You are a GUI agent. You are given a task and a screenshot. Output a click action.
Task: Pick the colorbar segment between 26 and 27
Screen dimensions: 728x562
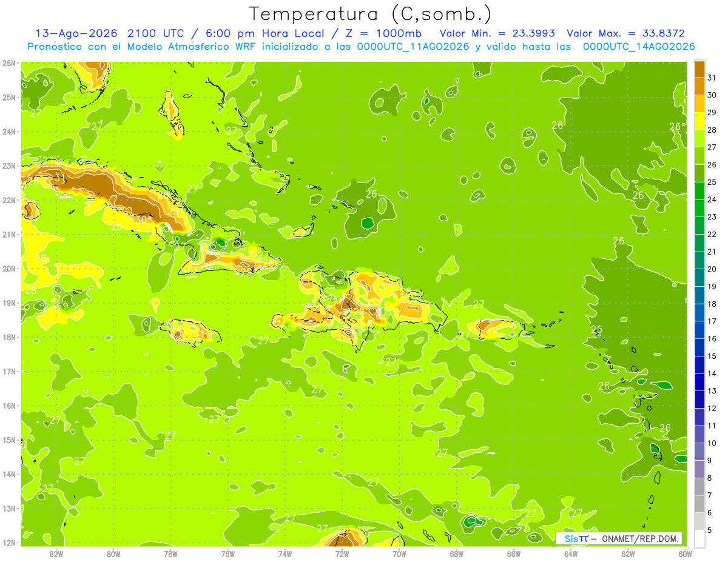coord(699,156)
